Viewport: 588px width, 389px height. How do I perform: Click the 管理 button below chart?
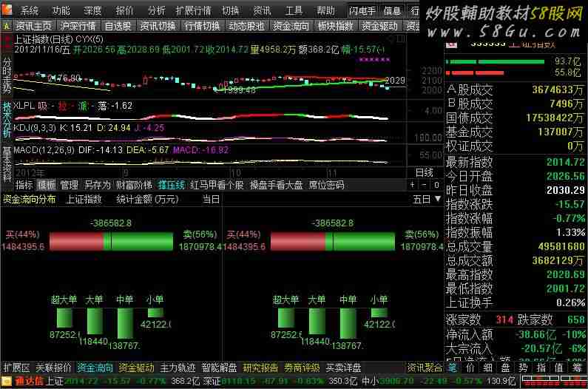pos(70,185)
